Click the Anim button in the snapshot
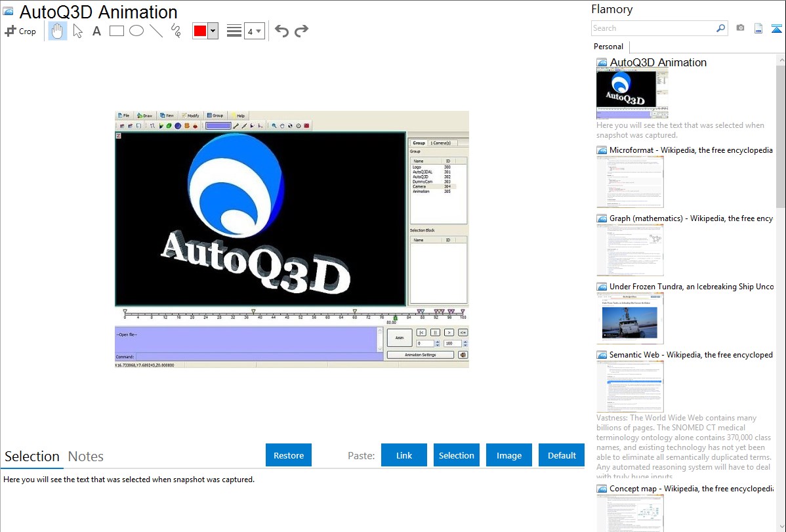The height and width of the screenshot is (532, 786). click(400, 337)
